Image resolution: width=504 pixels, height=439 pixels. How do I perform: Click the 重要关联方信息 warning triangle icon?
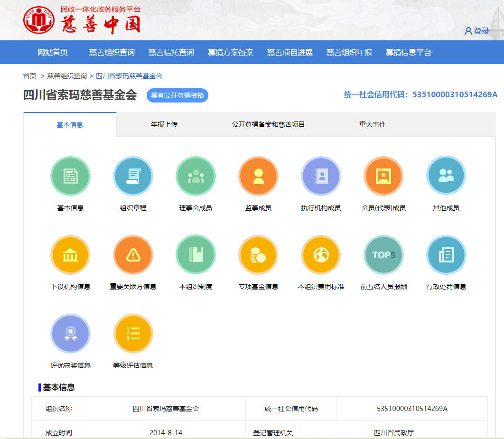(133, 255)
